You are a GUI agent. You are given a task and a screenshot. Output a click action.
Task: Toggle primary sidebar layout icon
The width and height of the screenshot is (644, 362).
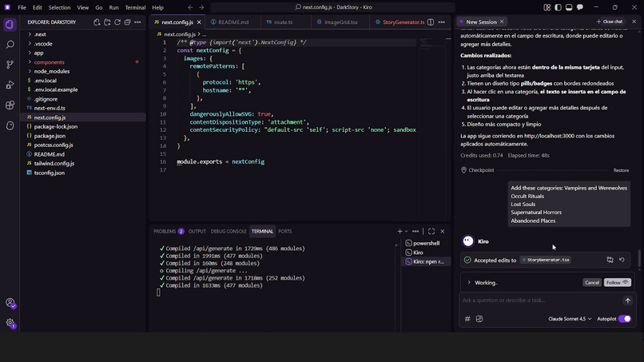point(558,7)
